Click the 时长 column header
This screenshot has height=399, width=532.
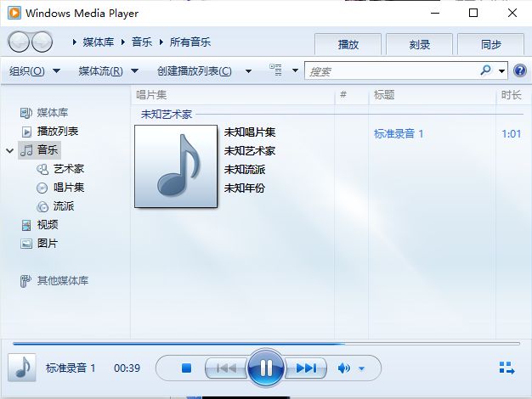(512, 95)
